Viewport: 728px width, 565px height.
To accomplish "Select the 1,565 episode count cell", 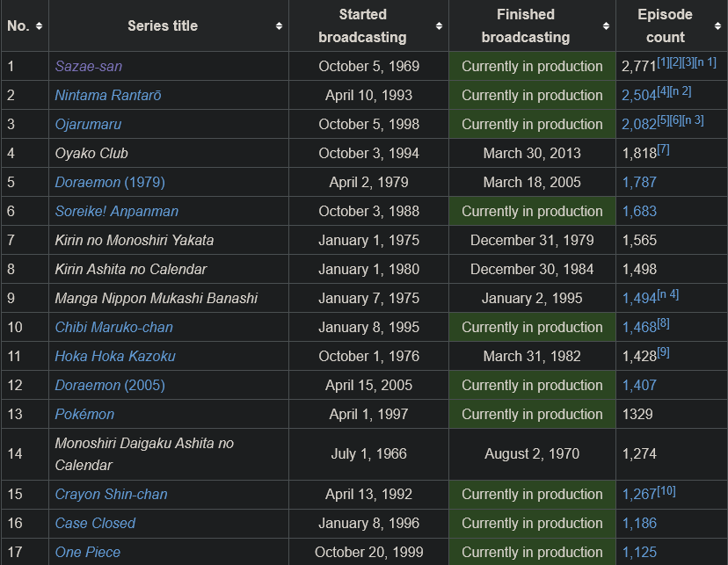I will click(672, 240).
